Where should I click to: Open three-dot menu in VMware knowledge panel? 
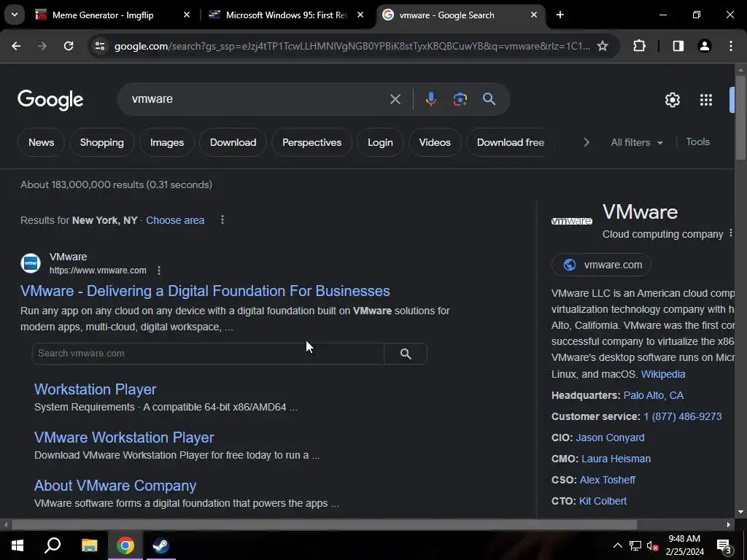pos(731,233)
